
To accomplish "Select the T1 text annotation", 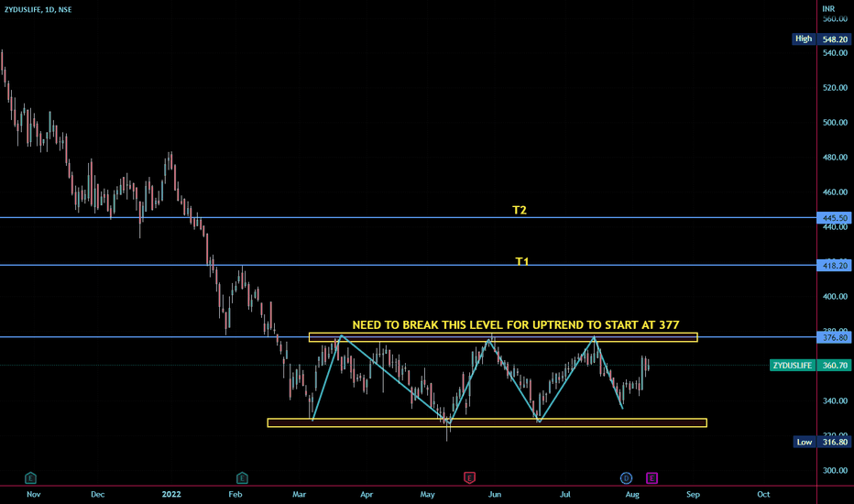I will tap(521, 261).
